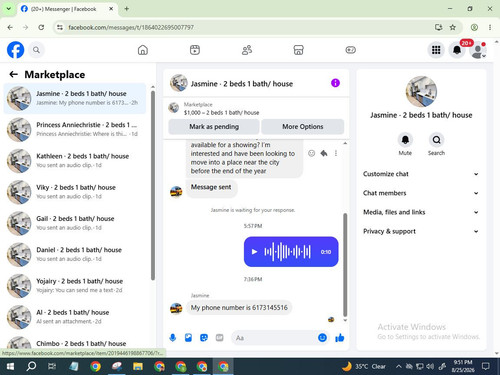Open the sticker picker icon

204,338
